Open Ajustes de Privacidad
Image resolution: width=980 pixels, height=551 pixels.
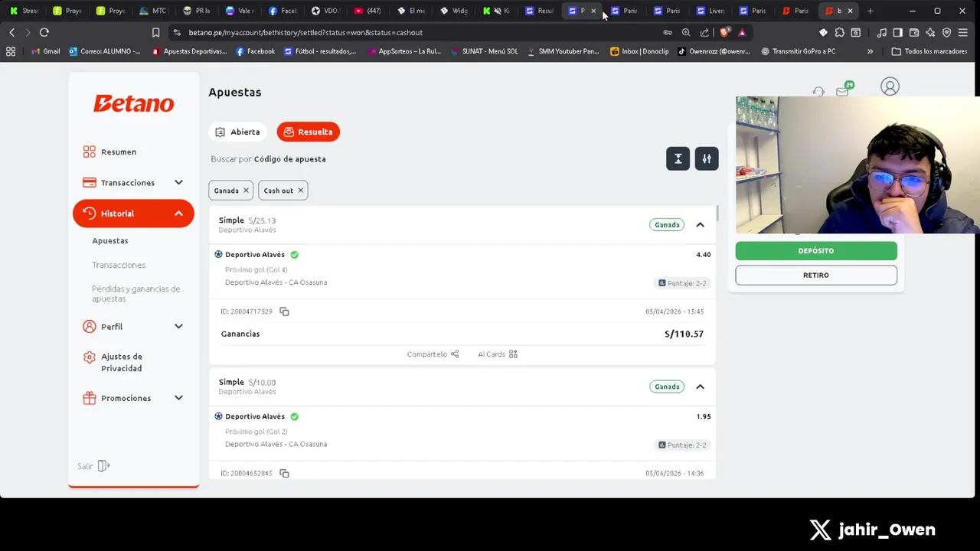coord(122,362)
